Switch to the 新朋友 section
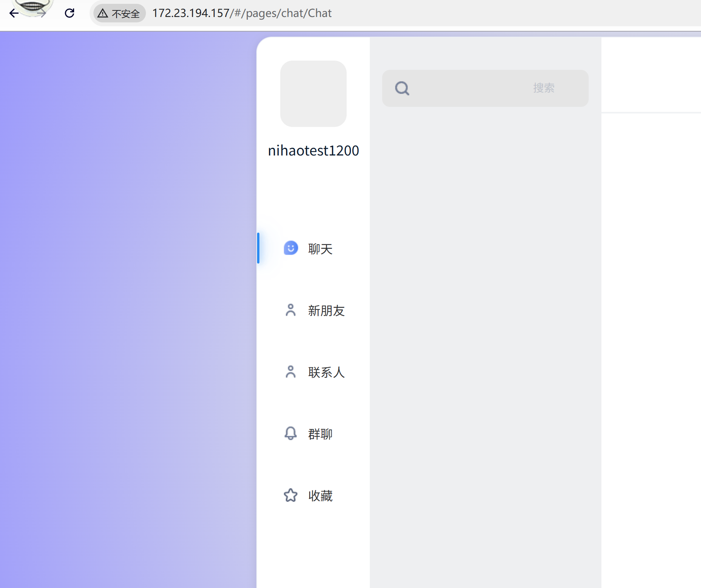This screenshot has width=701, height=588. pos(326,311)
